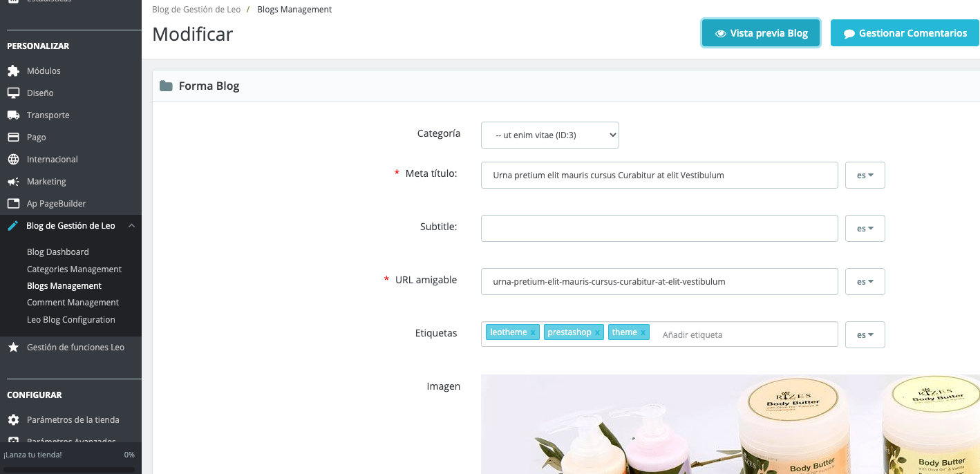Screen dimensions: 980x474
Task: Click the blog image thumbnail preview
Action: tap(731, 424)
